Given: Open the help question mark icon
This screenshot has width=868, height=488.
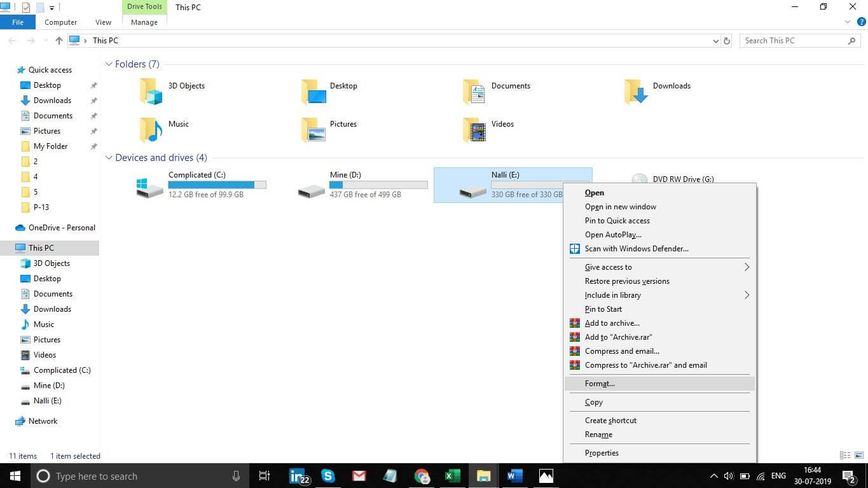Looking at the screenshot, I should (862, 22).
